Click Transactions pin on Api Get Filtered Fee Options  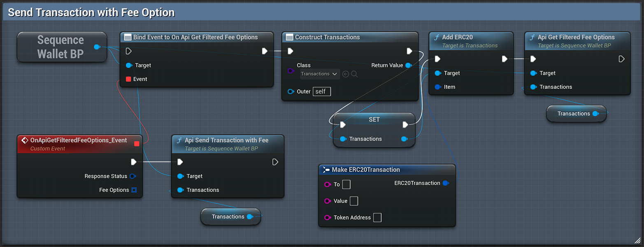point(533,87)
